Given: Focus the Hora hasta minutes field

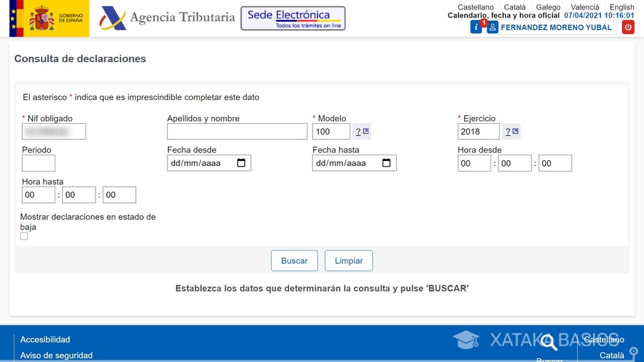Looking at the screenshot, I should 79,195.
